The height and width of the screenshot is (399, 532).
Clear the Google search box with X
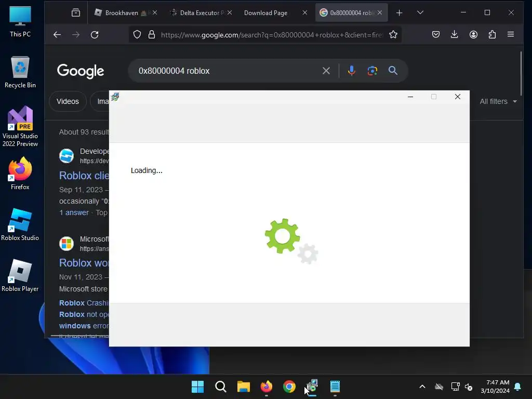pyautogui.click(x=326, y=71)
